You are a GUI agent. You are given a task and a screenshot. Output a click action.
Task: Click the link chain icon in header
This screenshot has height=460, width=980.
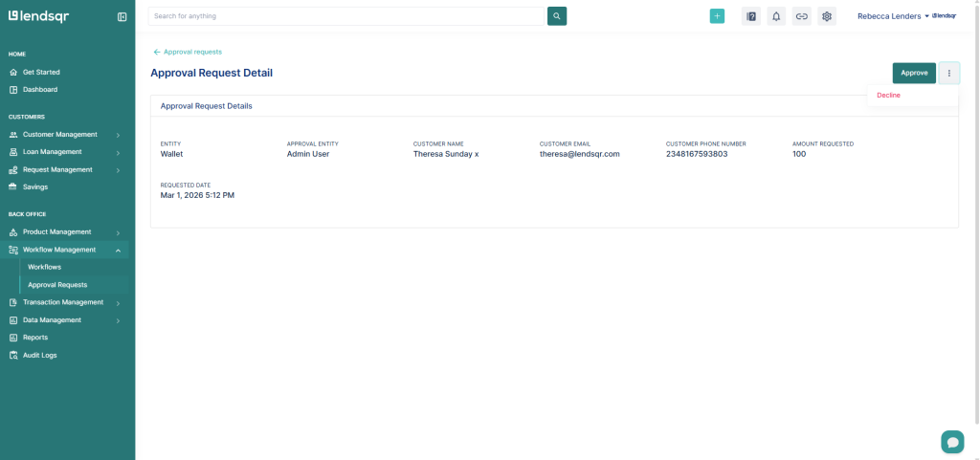[802, 16]
